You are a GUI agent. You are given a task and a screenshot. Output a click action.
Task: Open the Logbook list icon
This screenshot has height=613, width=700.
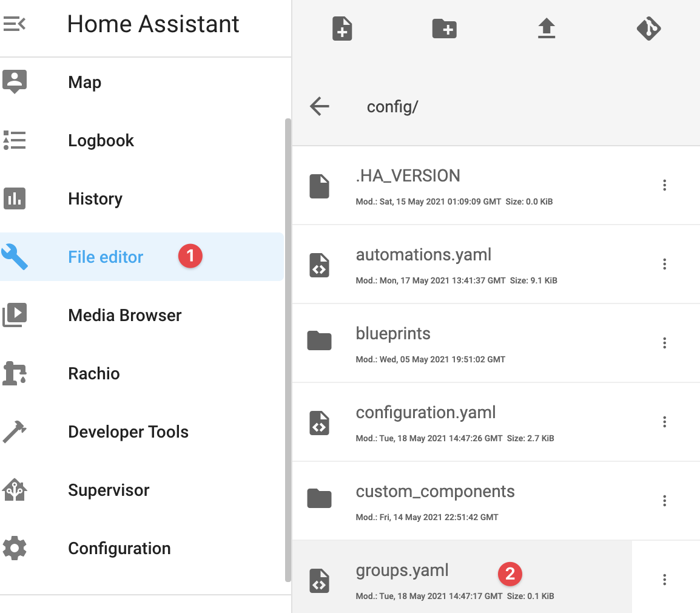point(15,140)
